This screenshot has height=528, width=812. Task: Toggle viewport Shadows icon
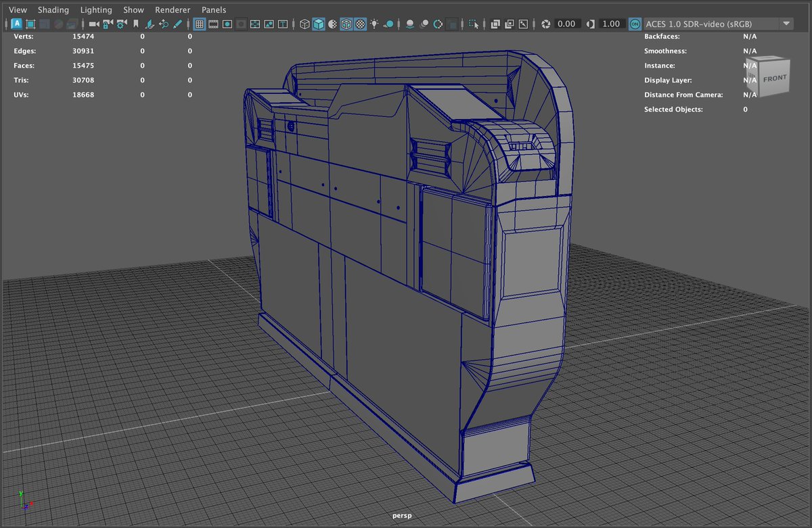[x=388, y=24]
